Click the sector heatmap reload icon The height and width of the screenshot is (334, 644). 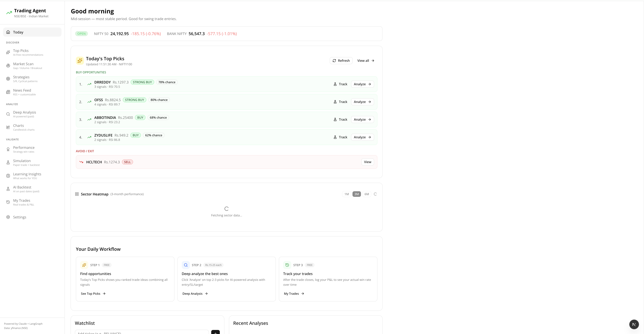(x=375, y=194)
